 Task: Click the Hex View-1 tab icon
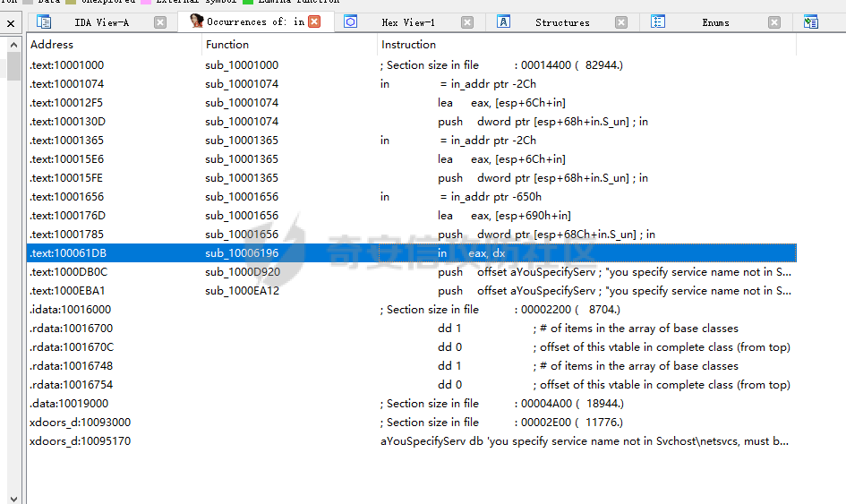tap(351, 22)
